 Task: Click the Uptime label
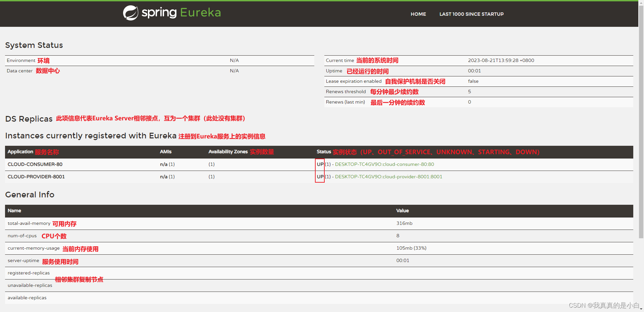pos(334,71)
